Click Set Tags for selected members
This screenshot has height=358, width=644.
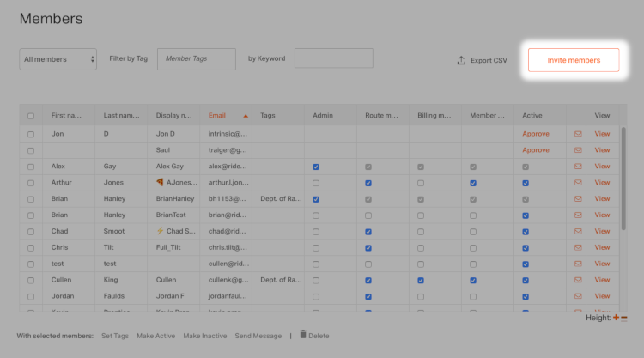115,336
